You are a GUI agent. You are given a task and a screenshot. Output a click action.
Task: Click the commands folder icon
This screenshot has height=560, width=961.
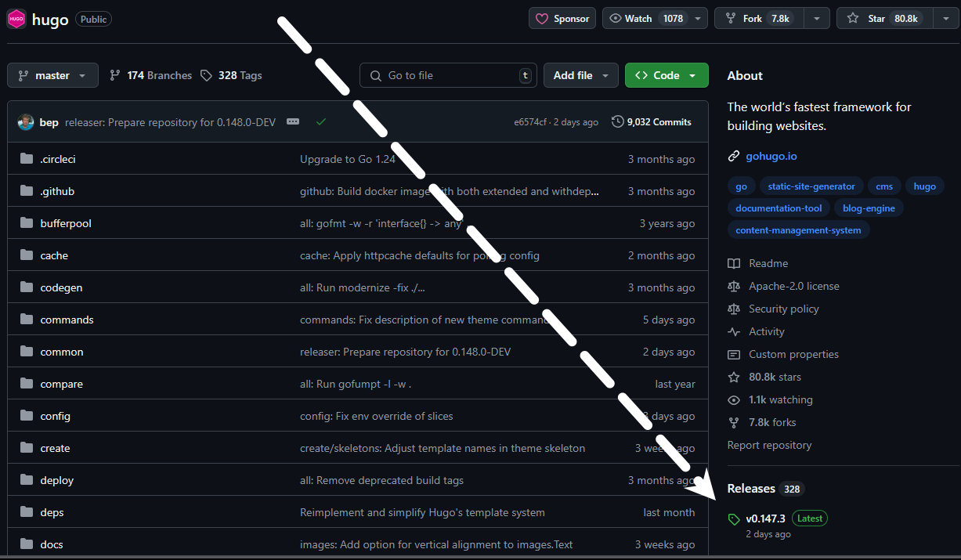[x=27, y=320]
